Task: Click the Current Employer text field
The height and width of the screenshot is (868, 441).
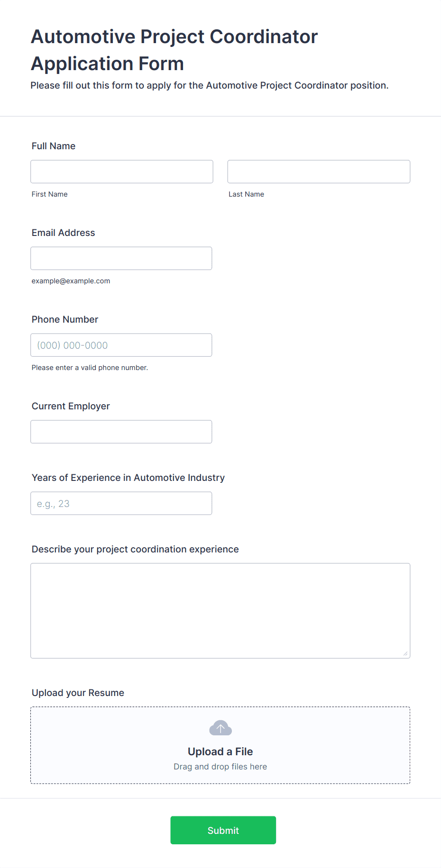Action: pos(121,432)
